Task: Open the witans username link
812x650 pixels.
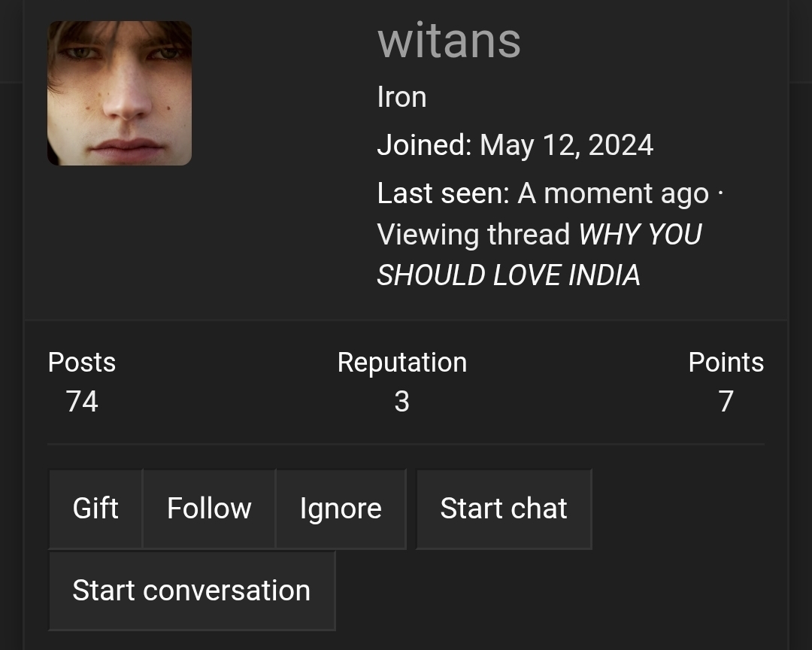Action: click(x=449, y=41)
